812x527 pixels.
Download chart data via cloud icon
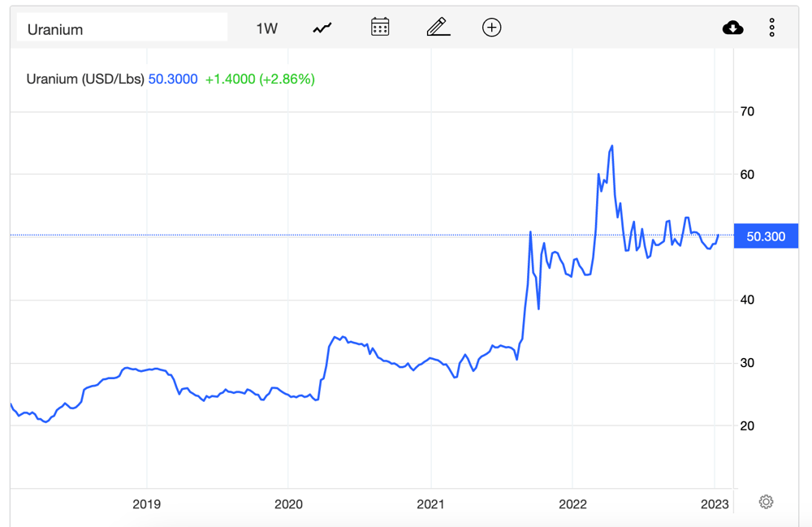(x=732, y=28)
